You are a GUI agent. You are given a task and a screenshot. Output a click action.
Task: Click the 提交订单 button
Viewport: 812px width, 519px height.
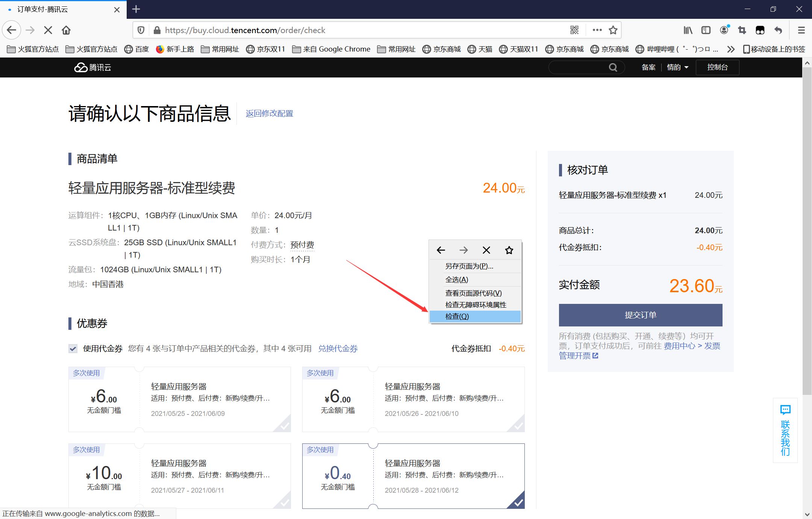[x=640, y=315]
